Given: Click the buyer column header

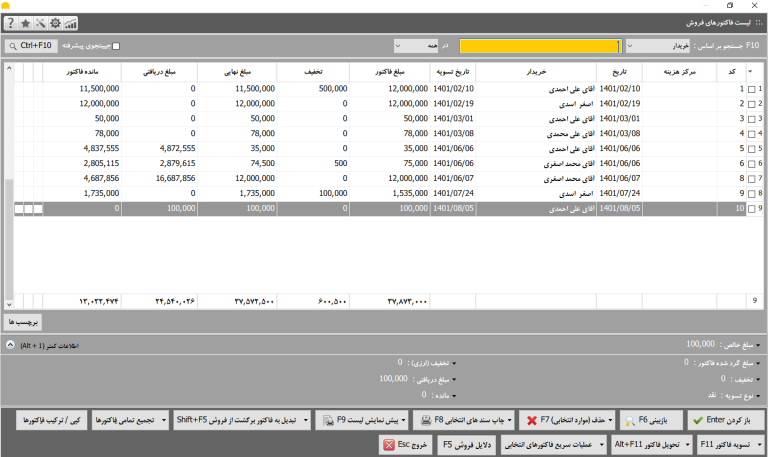Looking at the screenshot, I should click(x=536, y=72).
